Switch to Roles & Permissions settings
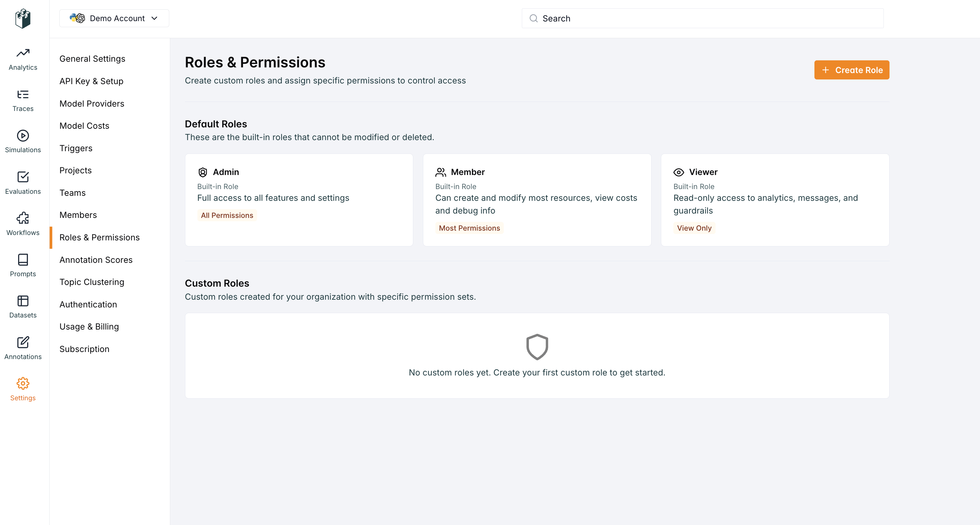 (99, 237)
